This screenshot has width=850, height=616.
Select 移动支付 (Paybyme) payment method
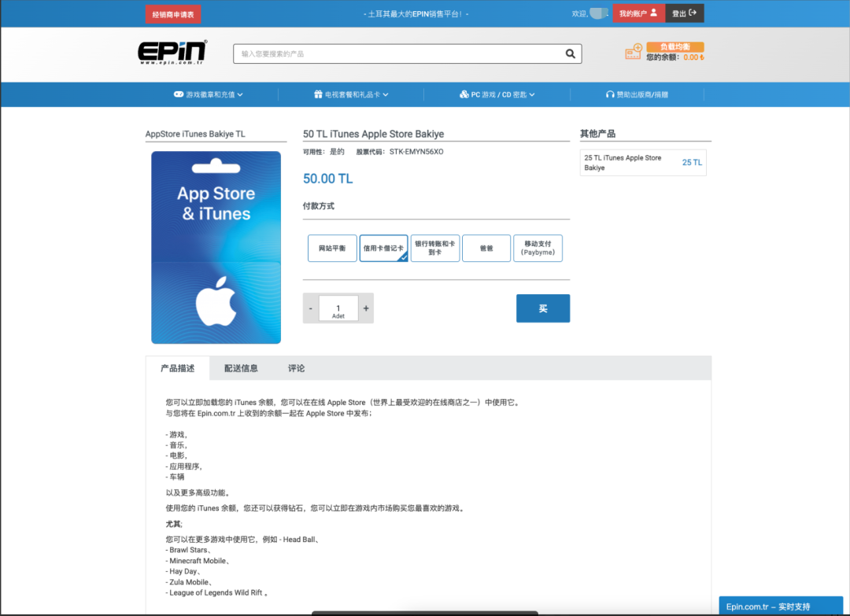pos(538,248)
